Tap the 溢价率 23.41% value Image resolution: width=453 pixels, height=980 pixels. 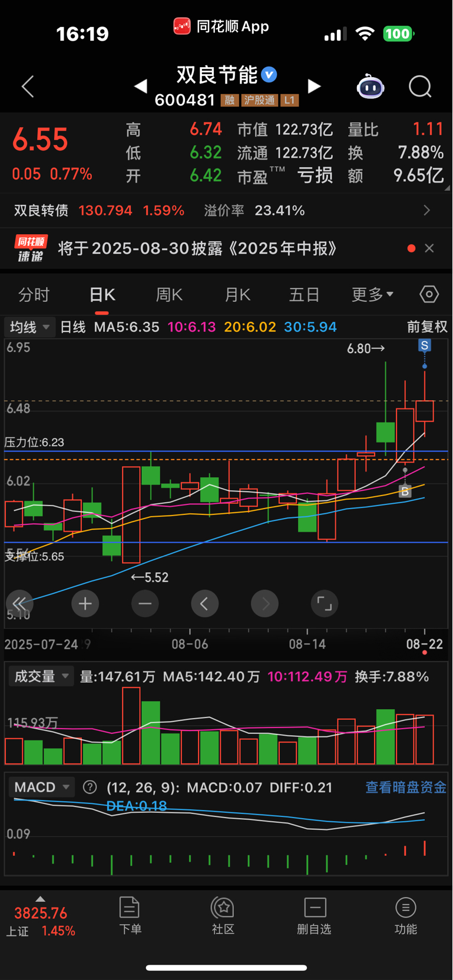(x=280, y=210)
